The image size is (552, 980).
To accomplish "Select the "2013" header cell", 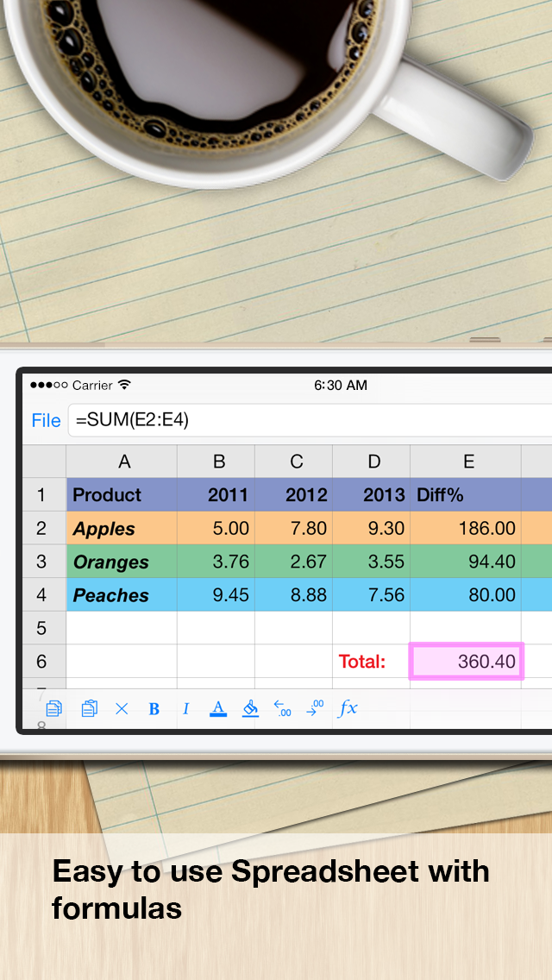I will [x=372, y=495].
